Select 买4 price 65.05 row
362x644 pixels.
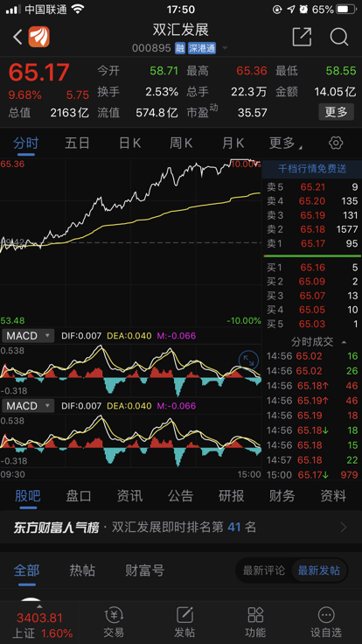click(x=312, y=310)
